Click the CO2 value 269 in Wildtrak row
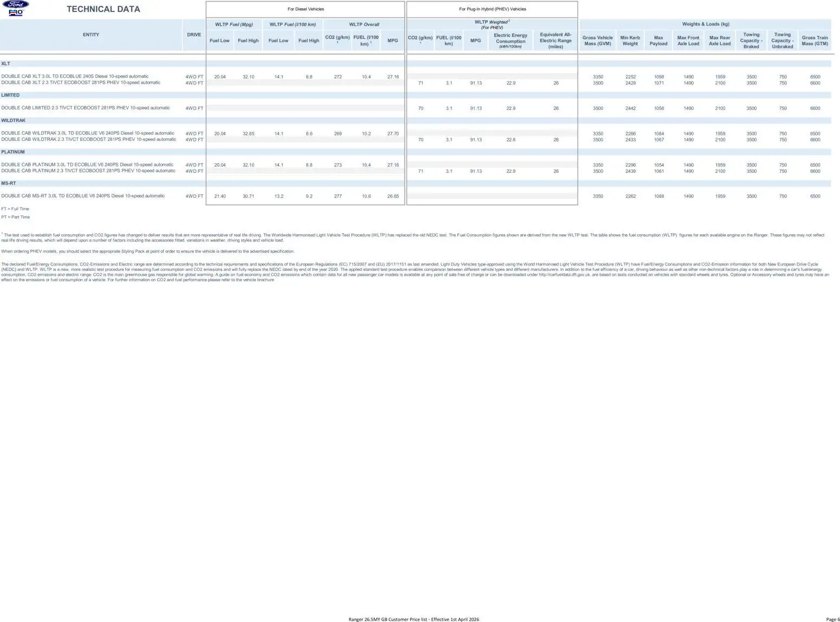This screenshot has height=622, width=840. pos(338,134)
